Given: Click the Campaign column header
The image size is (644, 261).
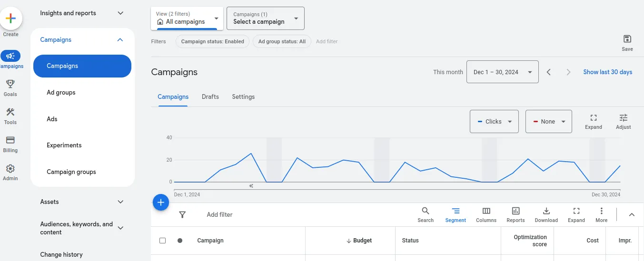Looking at the screenshot, I should (x=210, y=241).
